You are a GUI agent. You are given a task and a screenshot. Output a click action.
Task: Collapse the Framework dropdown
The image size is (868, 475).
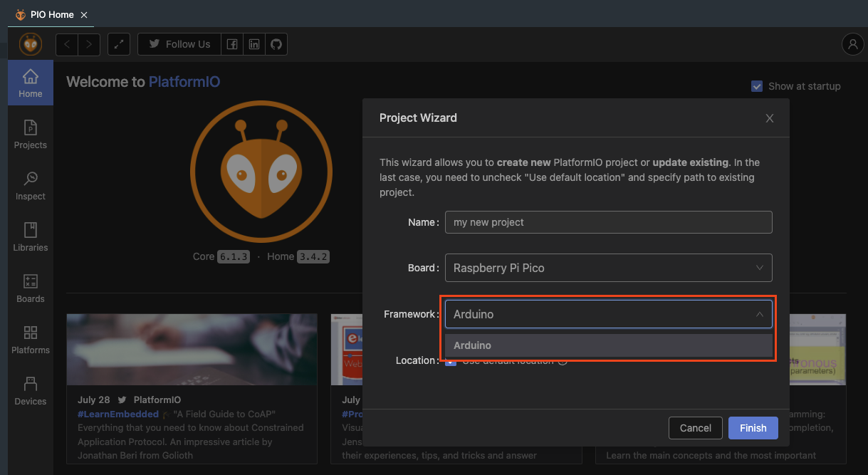coord(609,314)
